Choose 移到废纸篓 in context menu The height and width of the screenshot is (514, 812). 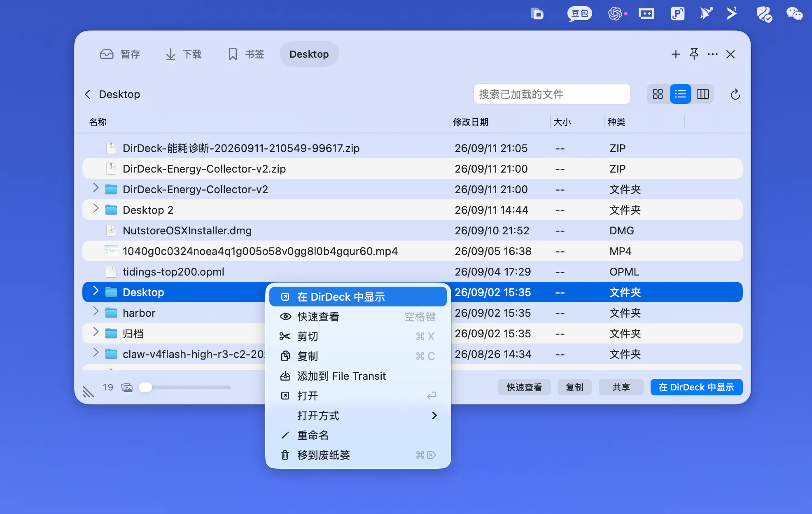coord(358,455)
